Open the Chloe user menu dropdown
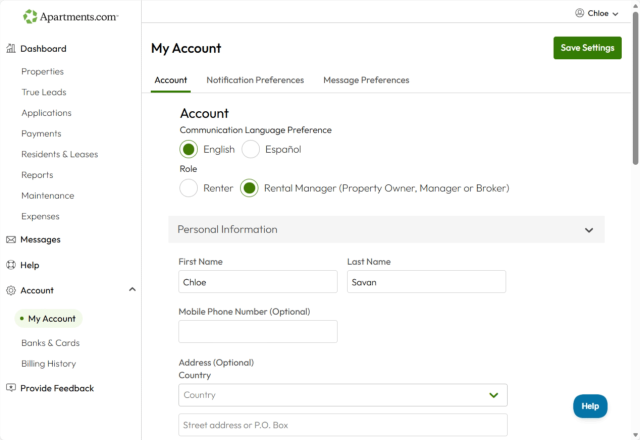Screen dimensions: 640x440 [x=597, y=13]
